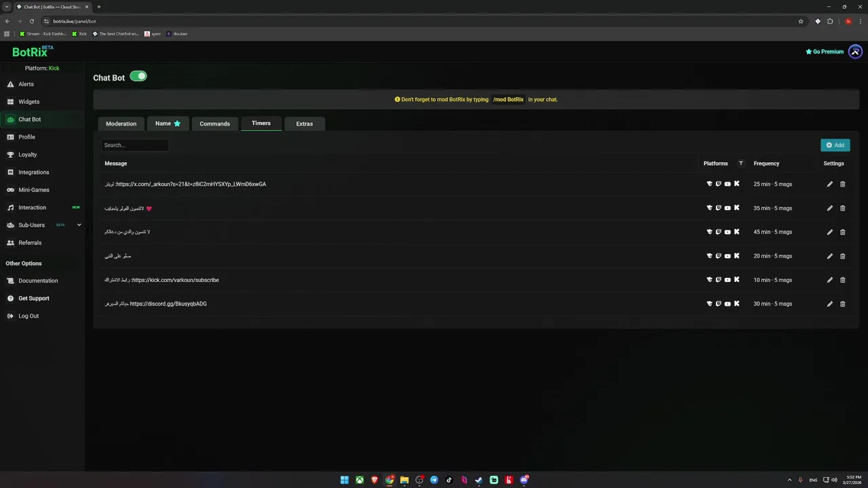
Task: Open the Windows Start menu
Action: 344,480
